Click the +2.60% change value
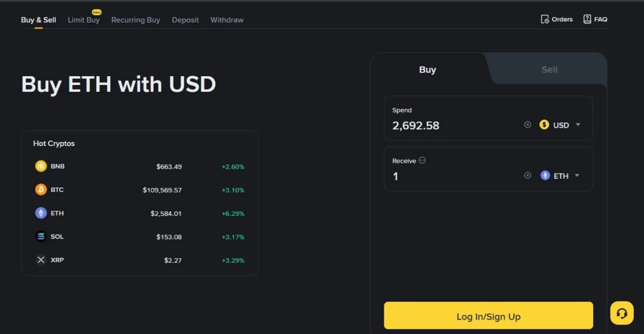644x334 pixels. pyautogui.click(x=233, y=167)
